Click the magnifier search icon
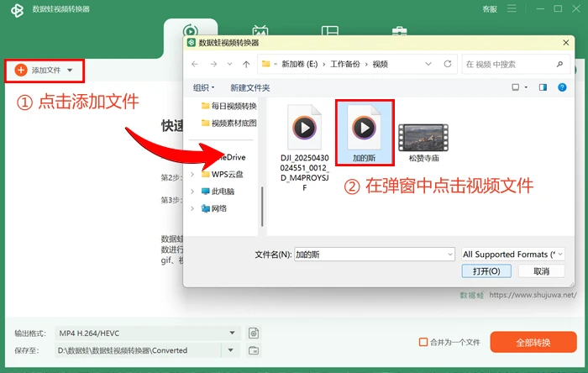 pos(560,64)
